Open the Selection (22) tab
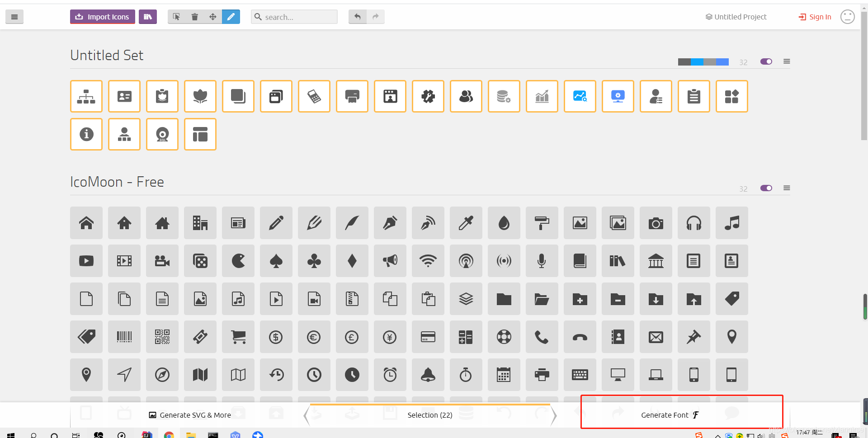This screenshot has height=438, width=868. click(x=430, y=415)
